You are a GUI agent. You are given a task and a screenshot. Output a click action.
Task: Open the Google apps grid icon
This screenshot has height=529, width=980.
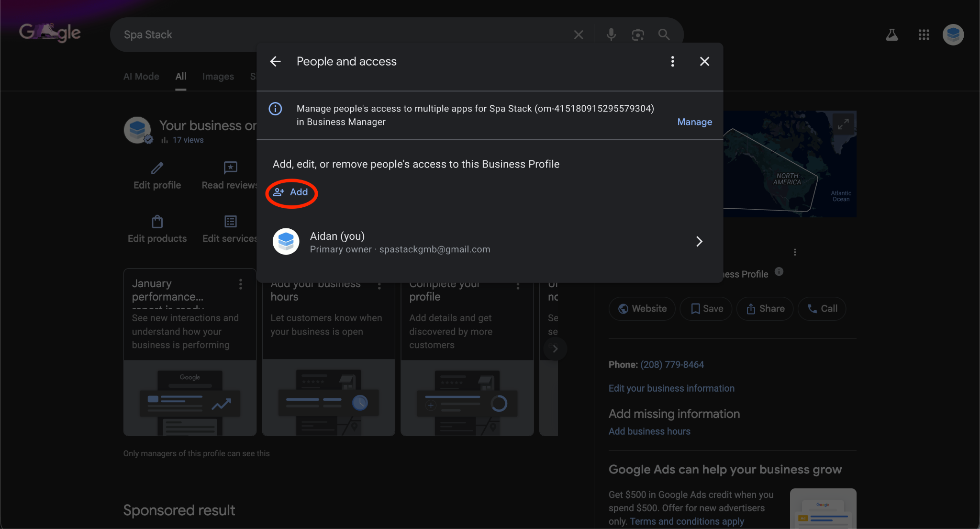924,34
